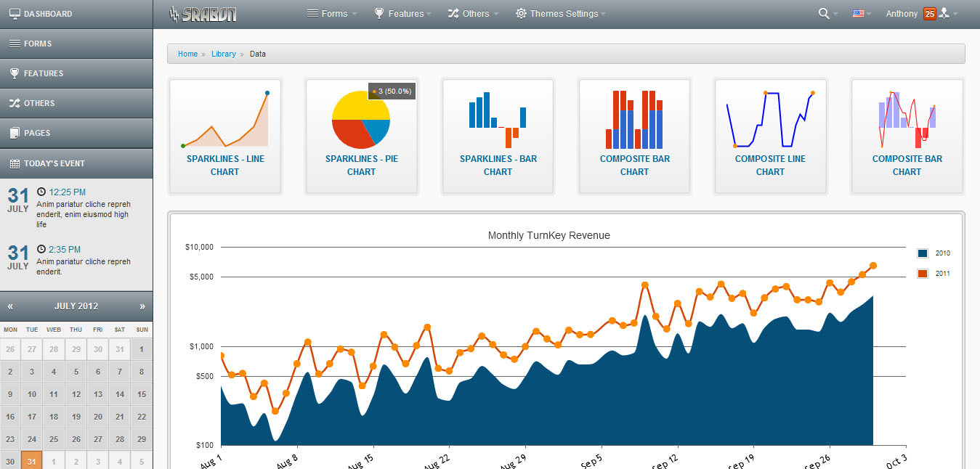Open the search magnifier dropdown
The image size is (980, 469).
point(827,14)
